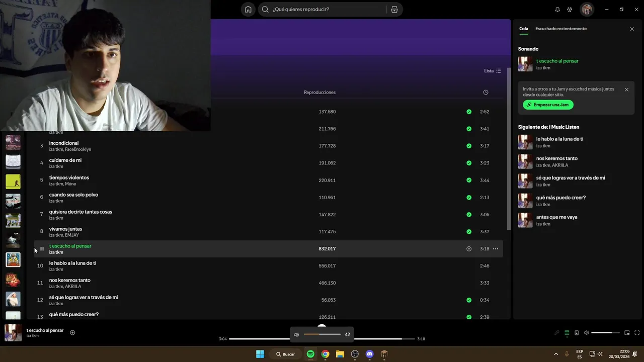This screenshot has height=362, width=644.
Task: Toggle saved check for cuídame de mi
Action: click(469, 163)
